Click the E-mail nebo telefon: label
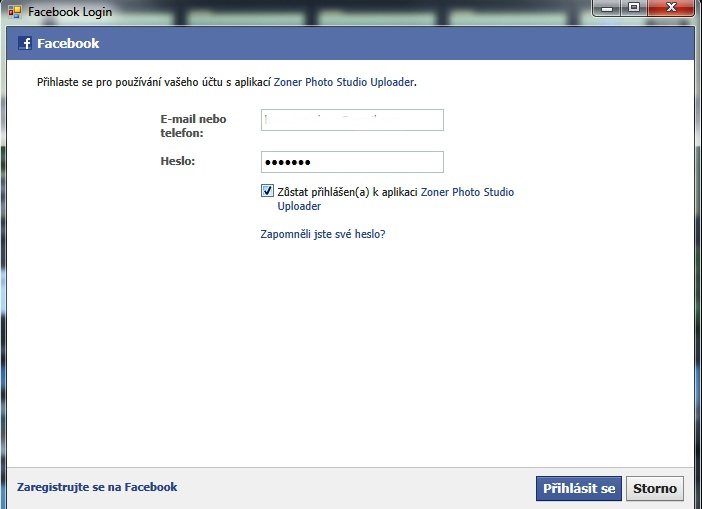The image size is (702, 509). point(193,126)
